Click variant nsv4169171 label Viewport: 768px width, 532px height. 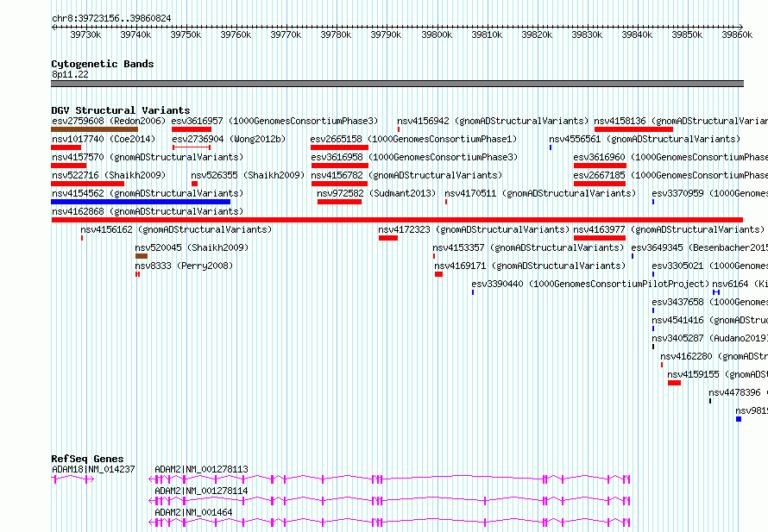coord(530,266)
